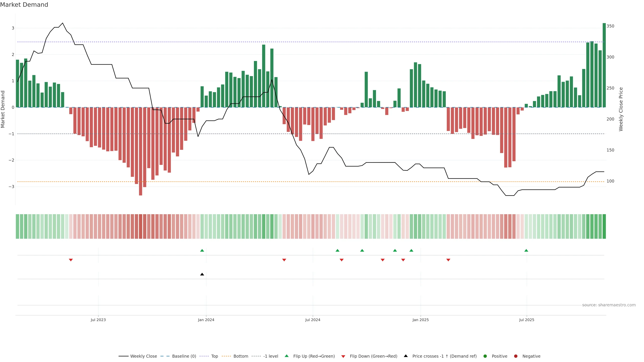
Task: Click the red Flip Down legend triangle
Action: pyautogui.click(x=343, y=356)
